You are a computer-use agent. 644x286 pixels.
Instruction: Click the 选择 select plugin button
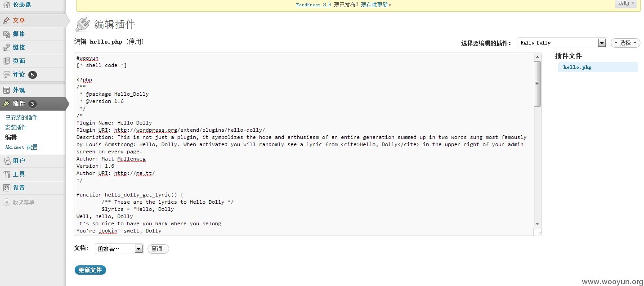[625, 43]
